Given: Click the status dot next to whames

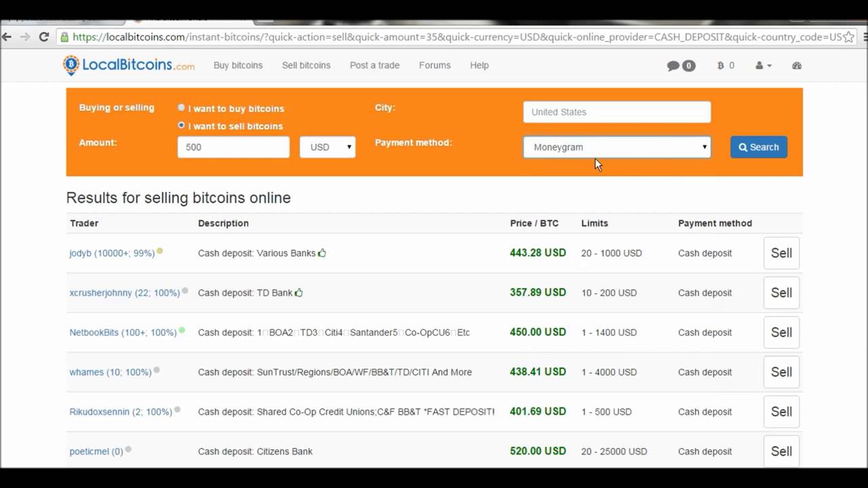Looking at the screenshot, I should (157, 370).
